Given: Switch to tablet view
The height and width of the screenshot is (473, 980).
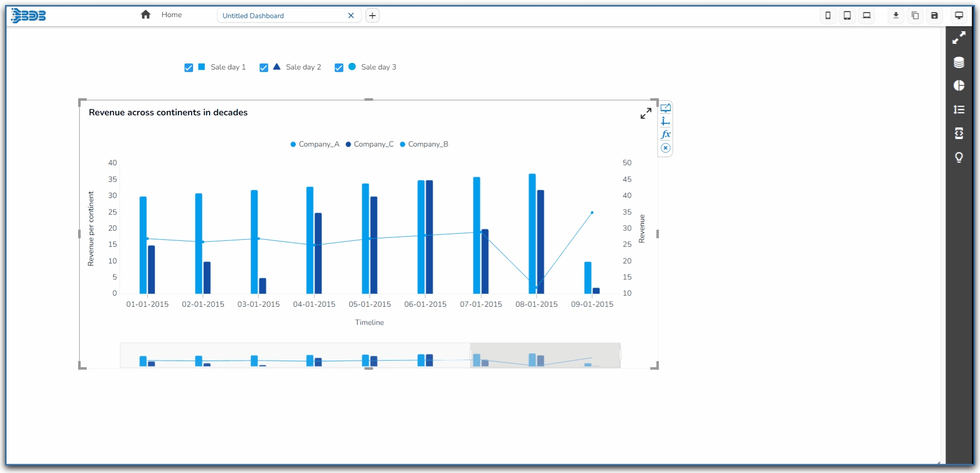Looking at the screenshot, I should (847, 16).
